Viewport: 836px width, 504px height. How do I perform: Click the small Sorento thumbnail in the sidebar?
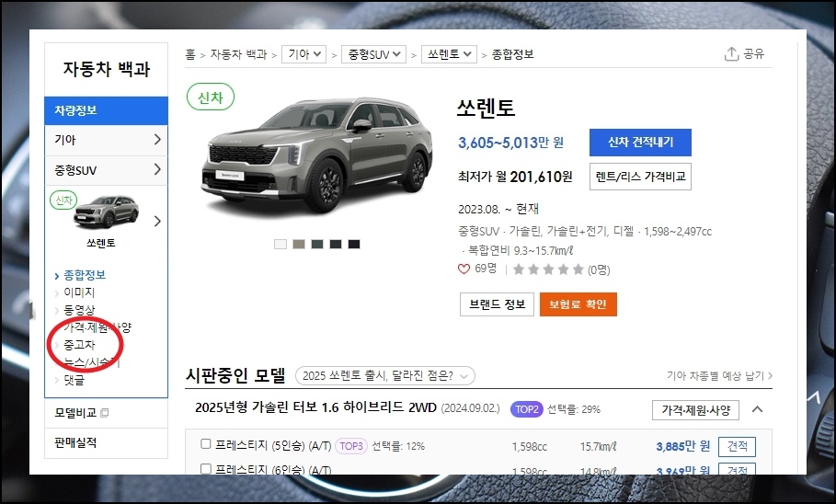tap(106, 212)
